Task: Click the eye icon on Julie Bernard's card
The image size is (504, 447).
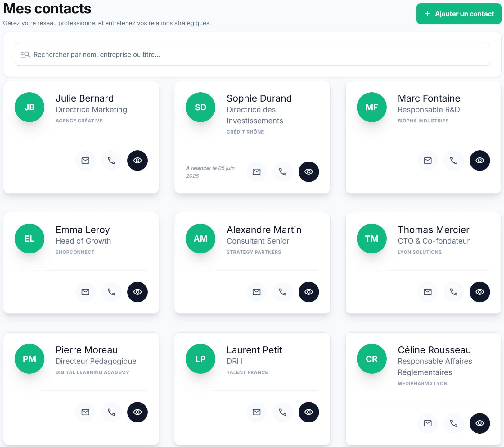Action: (x=137, y=161)
